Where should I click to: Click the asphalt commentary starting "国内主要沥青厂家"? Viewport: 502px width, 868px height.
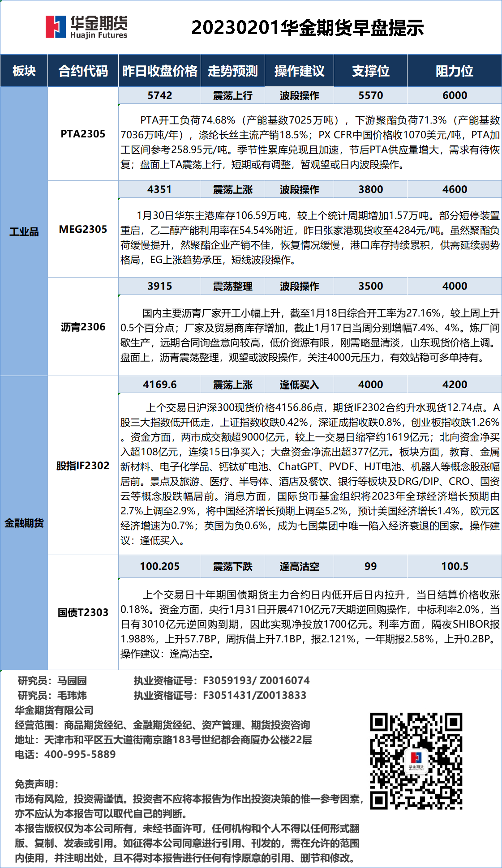click(310, 335)
